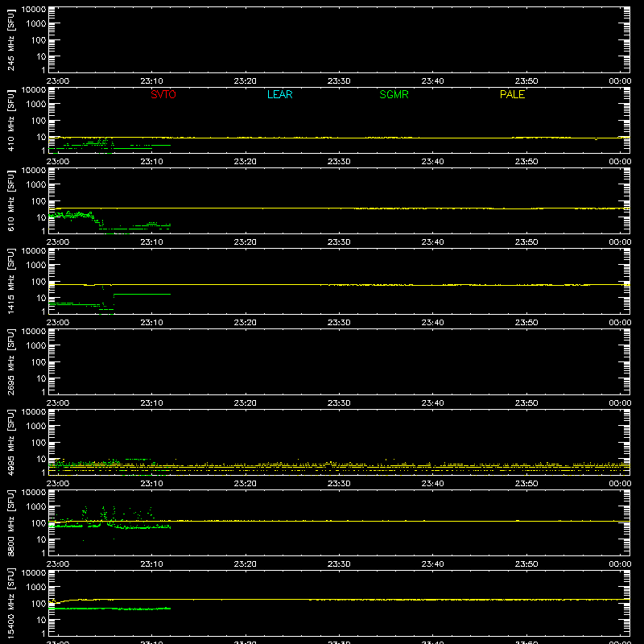Click the green SGMR station legend label
Image resolution: width=644 pixels, height=644 pixels.
click(394, 94)
